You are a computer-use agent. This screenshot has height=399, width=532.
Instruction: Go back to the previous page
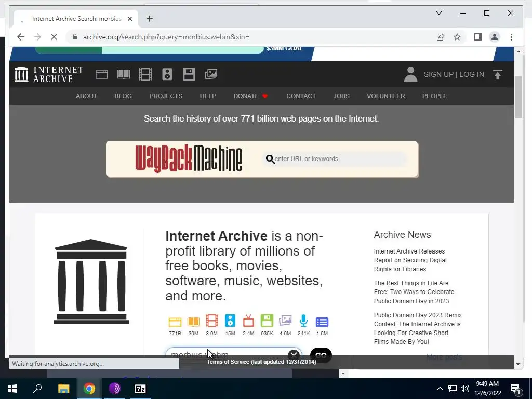[21, 37]
